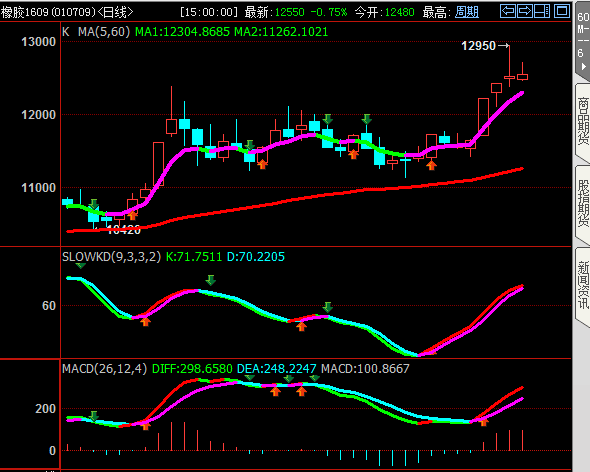Click the SLOWKD(9,3,3,2) indicator name
590x472 pixels.
click(111, 257)
